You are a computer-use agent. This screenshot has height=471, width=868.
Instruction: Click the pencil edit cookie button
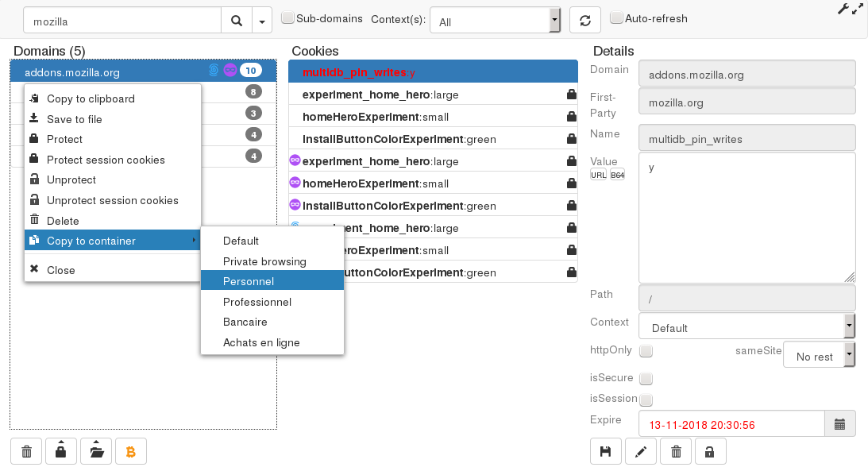click(641, 452)
